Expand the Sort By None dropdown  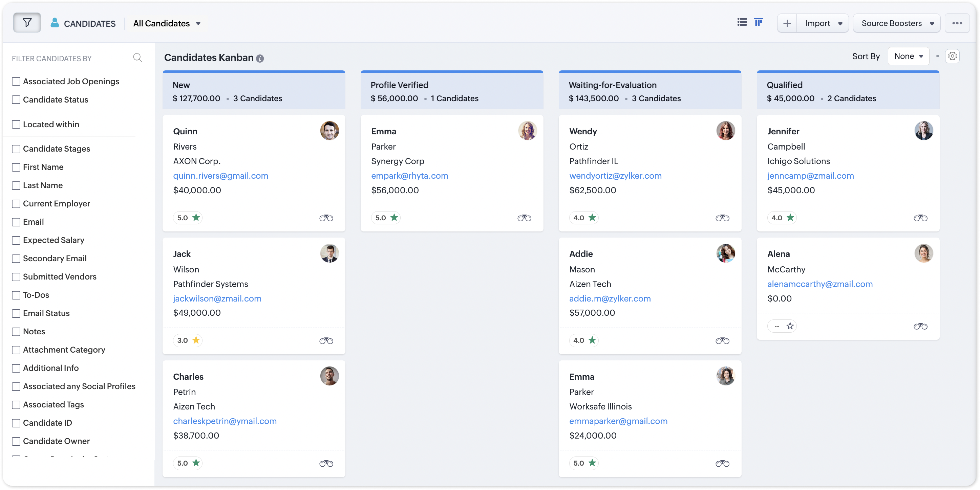coord(908,56)
